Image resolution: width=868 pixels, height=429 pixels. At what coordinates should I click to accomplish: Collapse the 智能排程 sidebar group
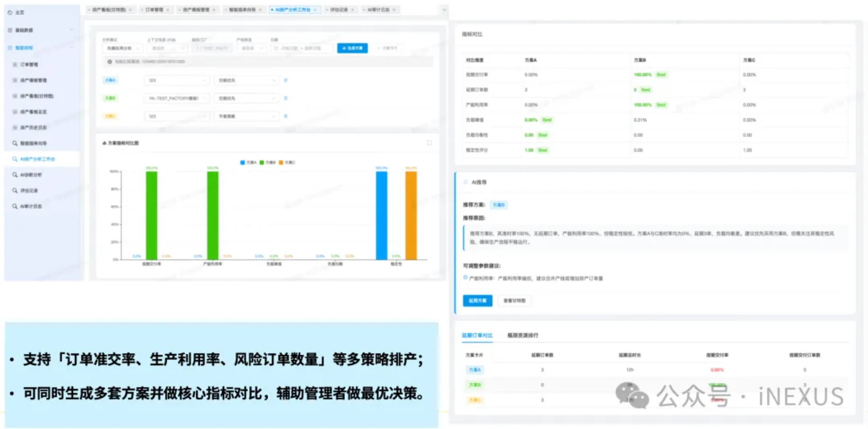pos(41,48)
